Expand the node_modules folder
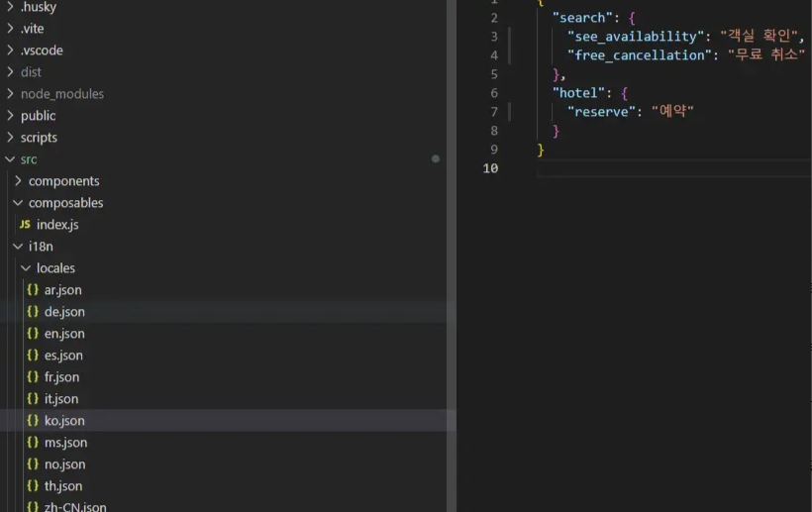Screen dimensions: 812x512 (x=10, y=94)
